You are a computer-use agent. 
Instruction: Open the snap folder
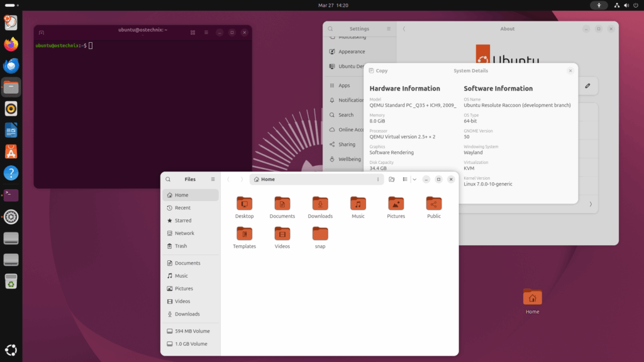[320, 238]
